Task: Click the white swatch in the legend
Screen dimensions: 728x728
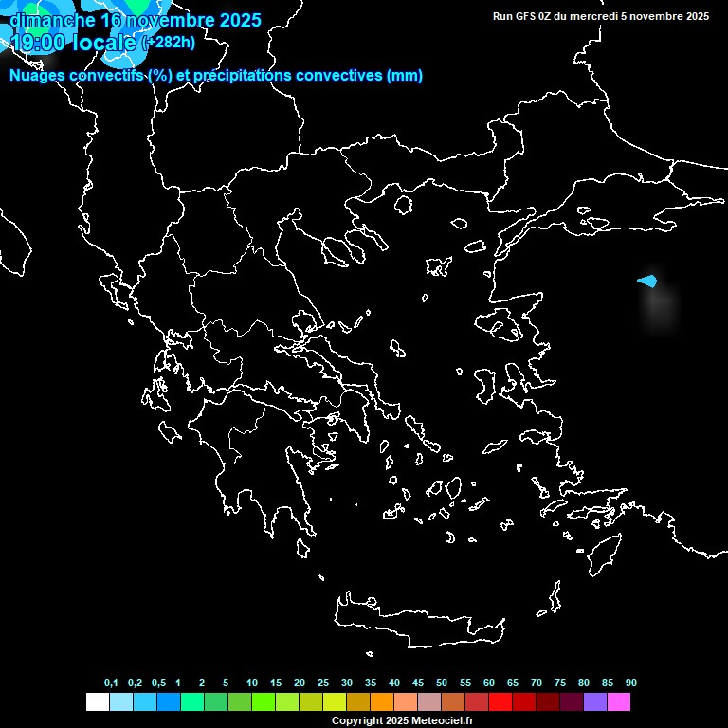Action: point(97,702)
